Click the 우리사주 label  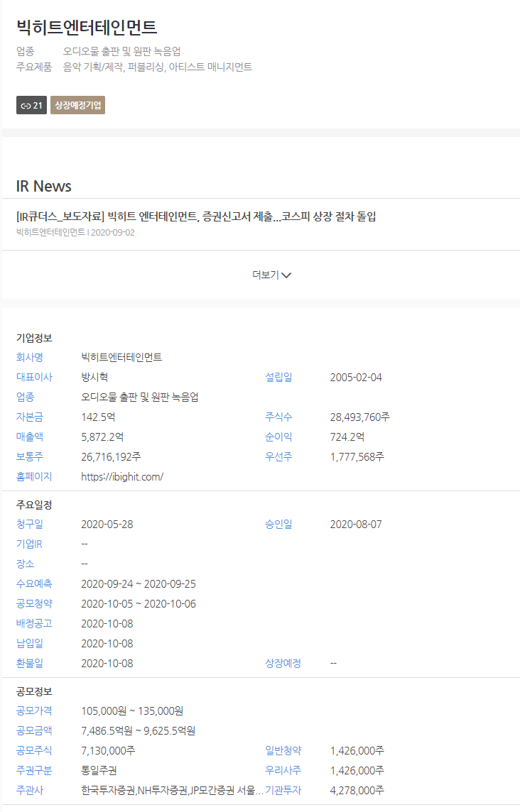pos(283,770)
